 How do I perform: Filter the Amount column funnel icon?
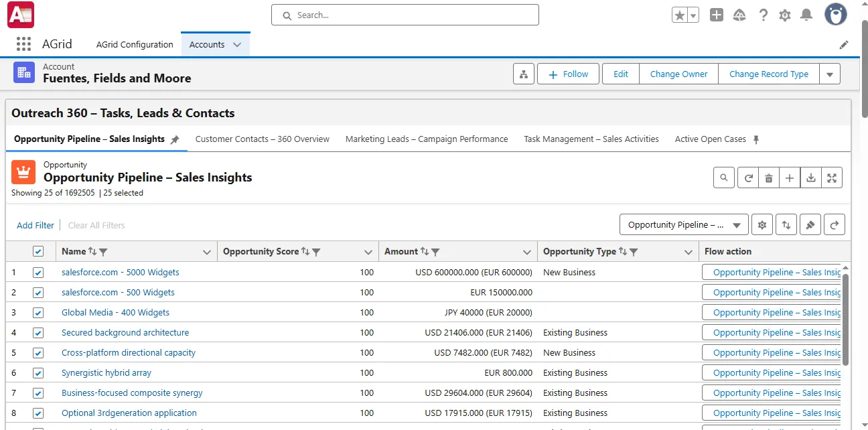point(435,252)
